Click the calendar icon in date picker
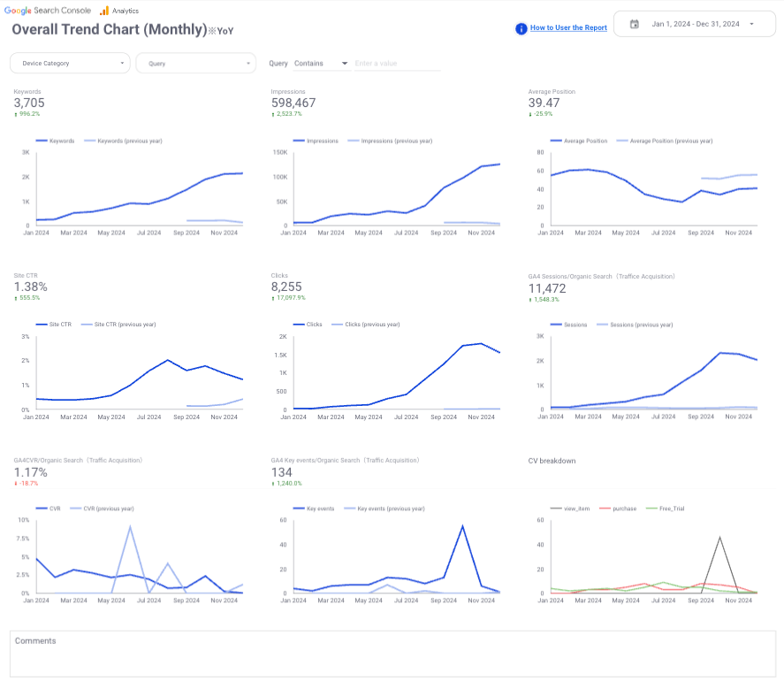 click(635, 24)
